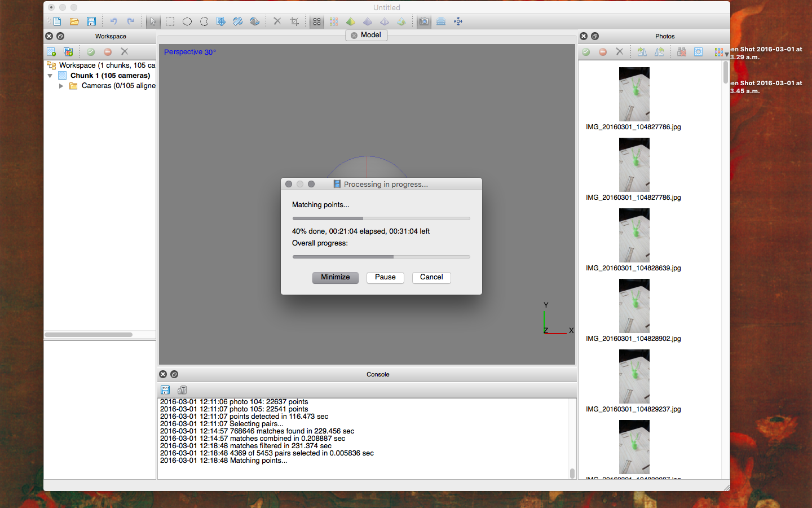Toggle the sparse point cloud view
Screen dimensions: 812x508
(317, 21)
